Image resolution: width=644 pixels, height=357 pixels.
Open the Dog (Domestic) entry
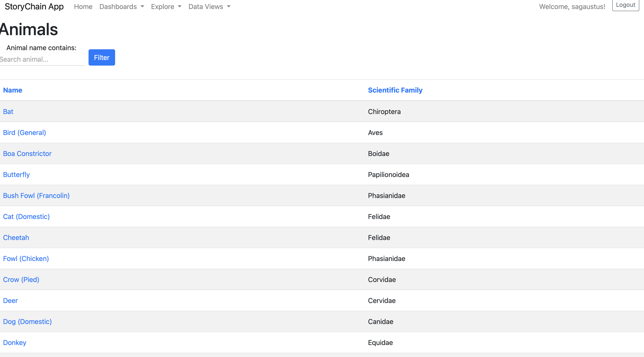(27, 321)
